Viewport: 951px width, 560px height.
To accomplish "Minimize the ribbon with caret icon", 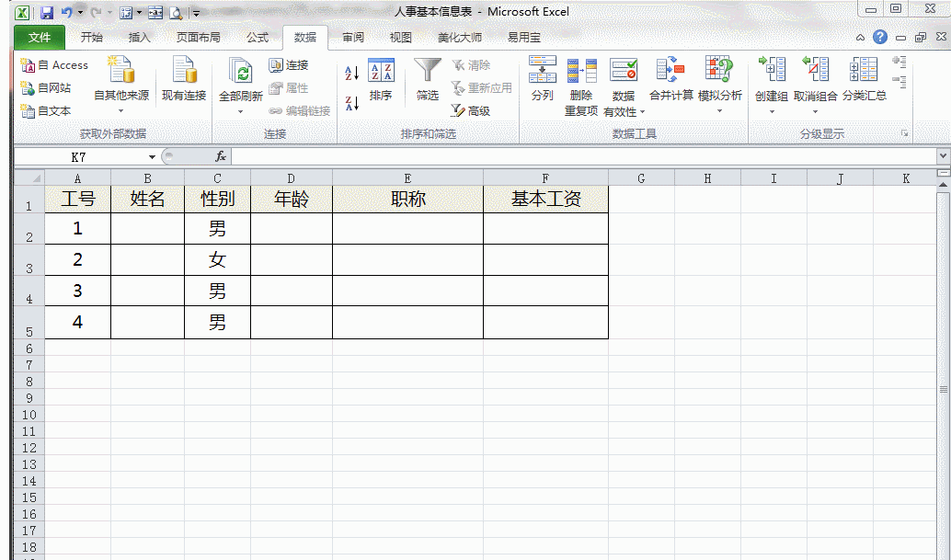I will coord(860,38).
